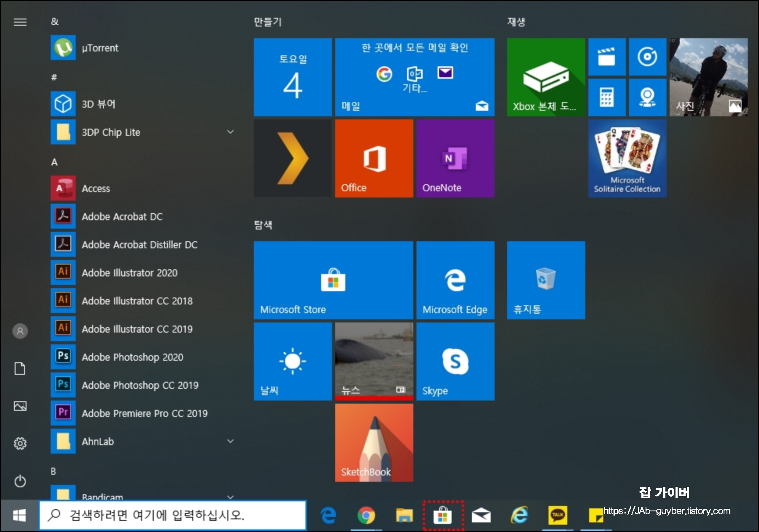
Task: Launch the Office tile
Action: 374,158
